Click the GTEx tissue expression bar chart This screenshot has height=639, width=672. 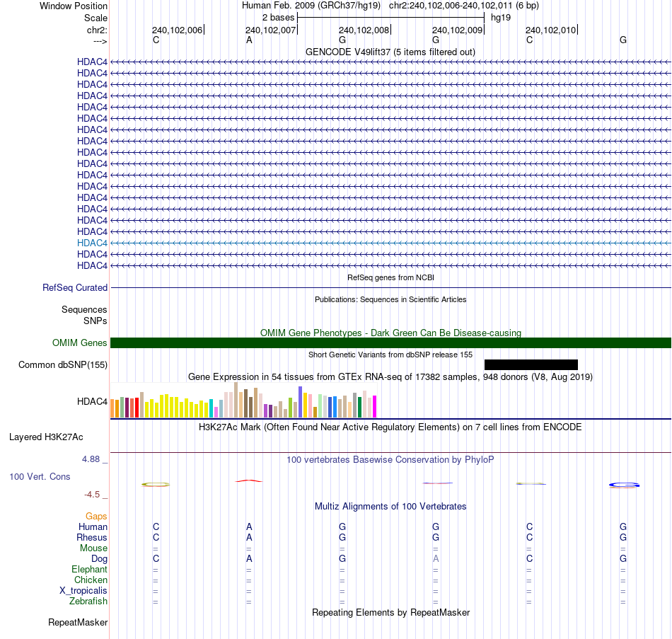(x=243, y=400)
